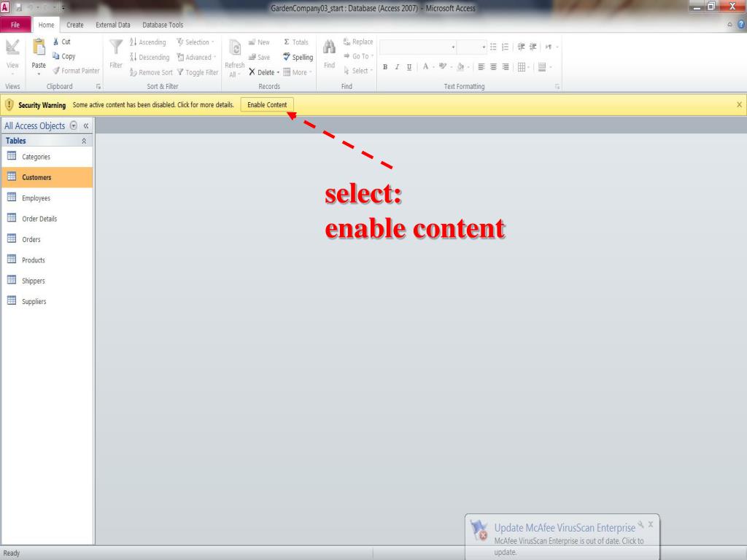
Task: Select the Employees table
Action: [47, 198]
